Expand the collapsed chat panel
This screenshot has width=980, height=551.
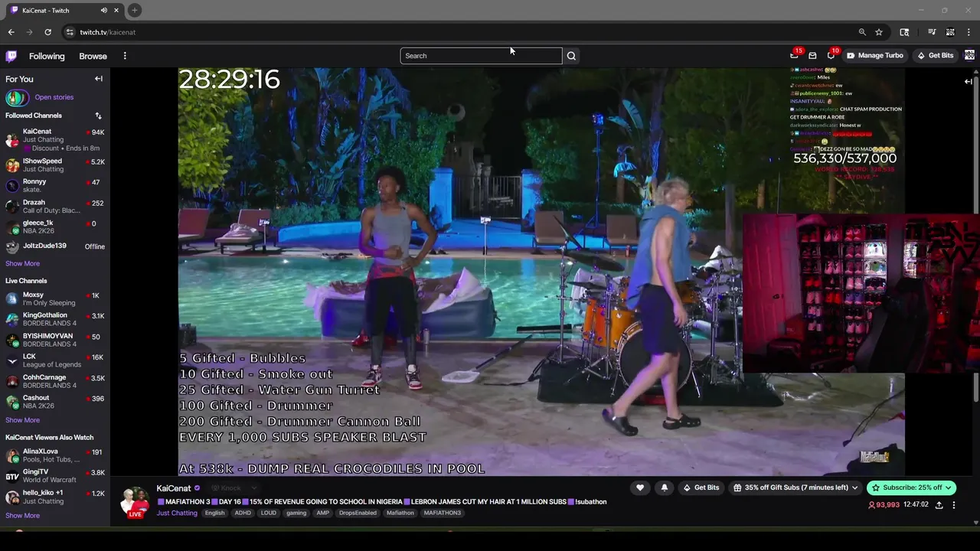click(969, 81)
